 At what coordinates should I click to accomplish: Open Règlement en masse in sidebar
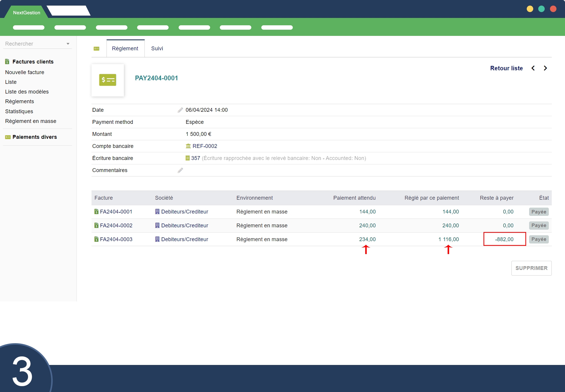tap(31, 121)
